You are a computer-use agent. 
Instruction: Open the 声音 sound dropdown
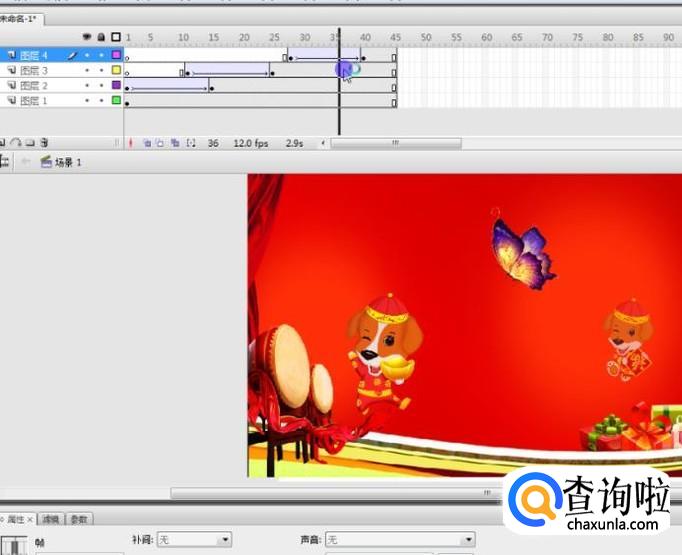click(x=400, y=540)
